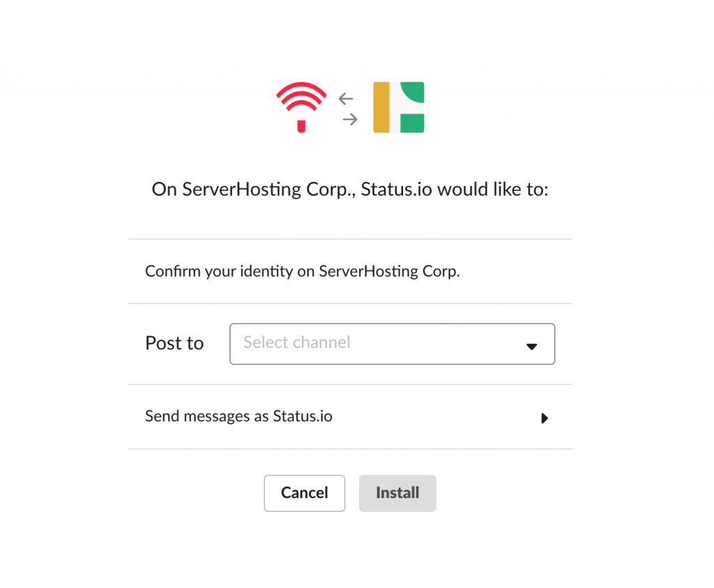Click the Send messages as Status.io text
This screenshot has height=588, width=714.
coord(238,416)
